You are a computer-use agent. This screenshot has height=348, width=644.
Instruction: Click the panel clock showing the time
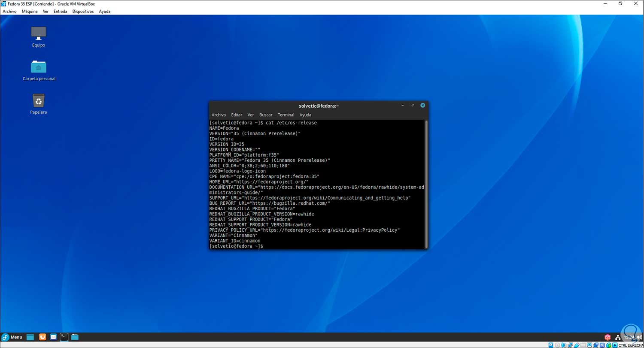coord(629,337)
